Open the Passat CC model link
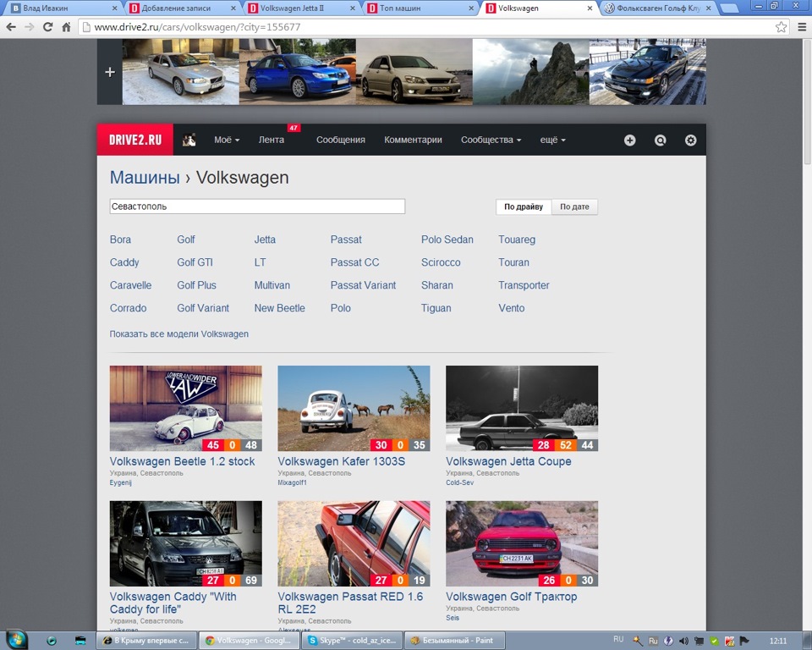 tap(354, 262)
